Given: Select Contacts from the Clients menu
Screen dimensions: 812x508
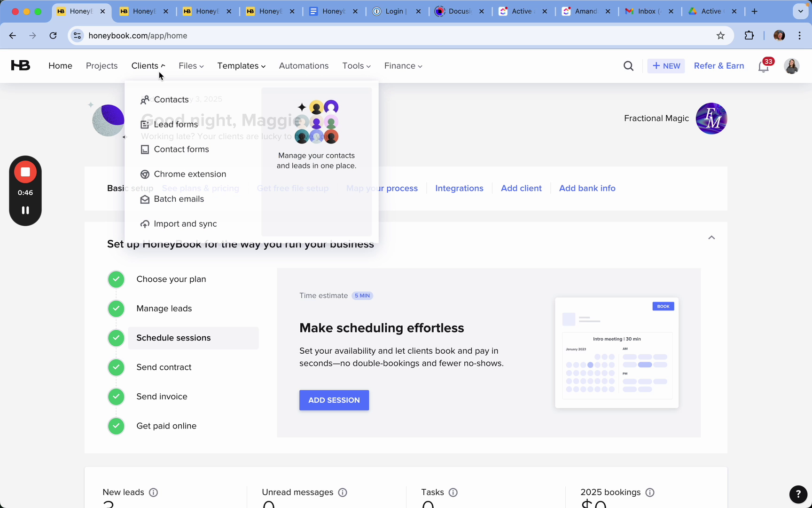Looking at the screenshot, I should pyautogui.click(x=164, y=100).
